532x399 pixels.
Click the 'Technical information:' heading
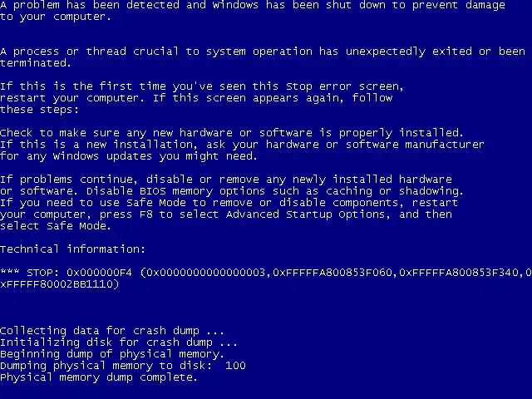[x=72, y=249]
